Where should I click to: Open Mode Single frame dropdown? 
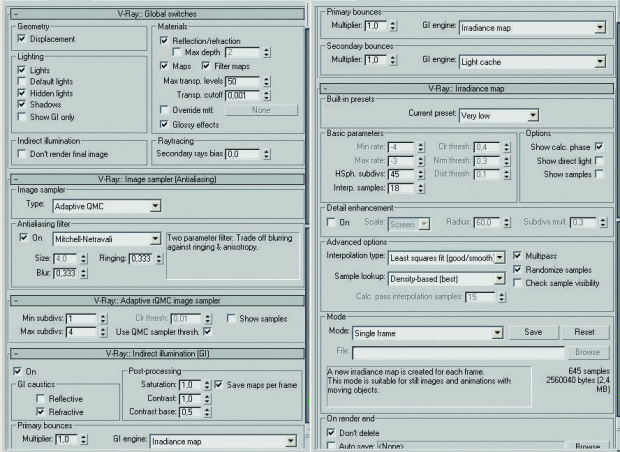tap(498, 333)
